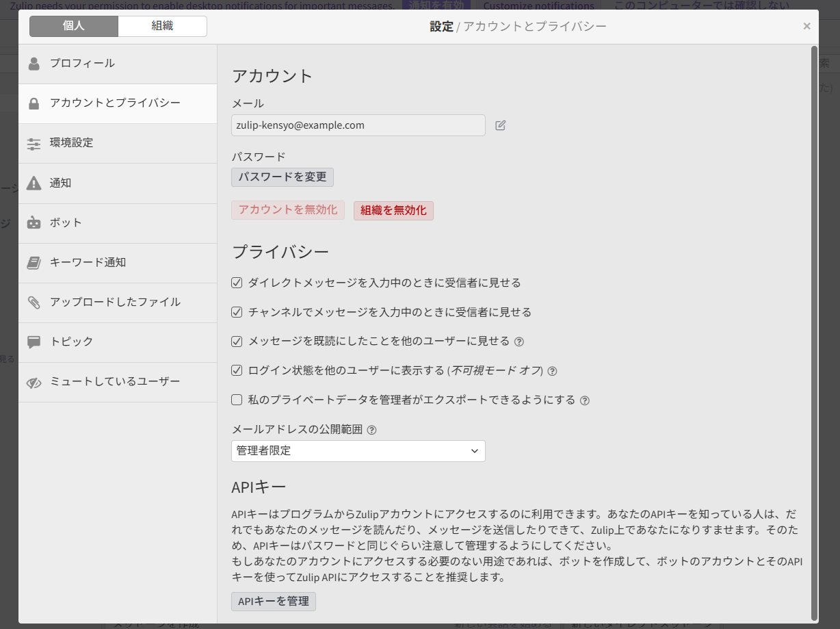Enable 私のプライベートデータを管理者がエクスポートできるようにする
Viewport: 840px width, 629px height.
click(236, 400)
